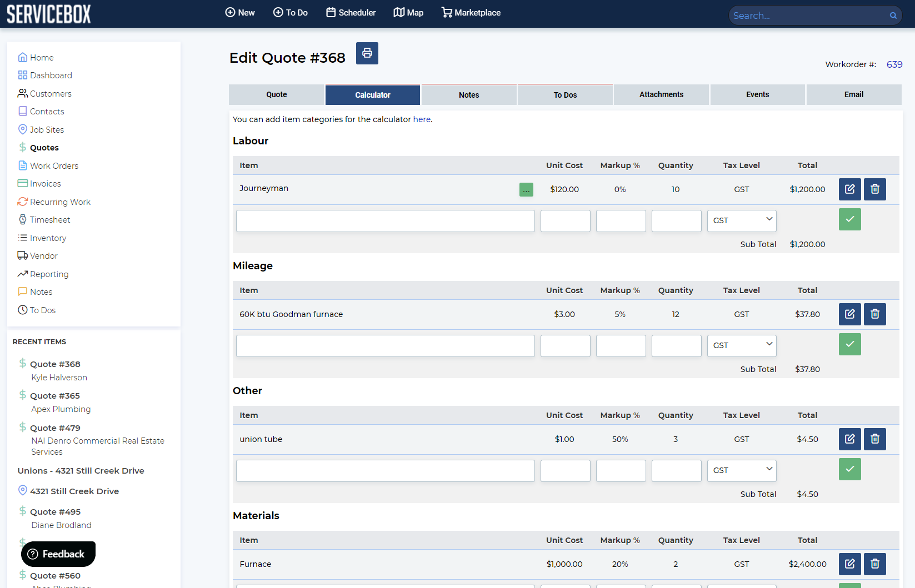Viewport: 915px width, 588px height.
Task: Click the print icon beside Edit Quote #368
Action: [x=367, y=53]
